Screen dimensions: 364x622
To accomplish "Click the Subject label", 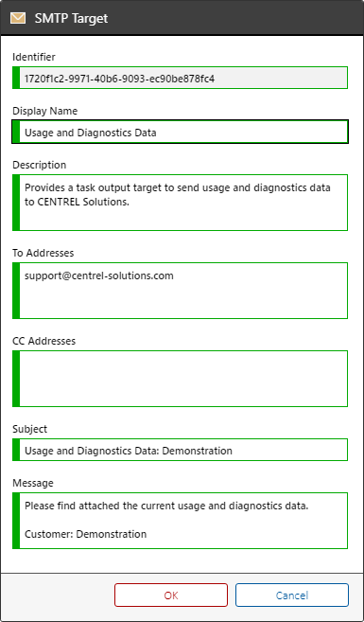I will (x=29, y=429).
